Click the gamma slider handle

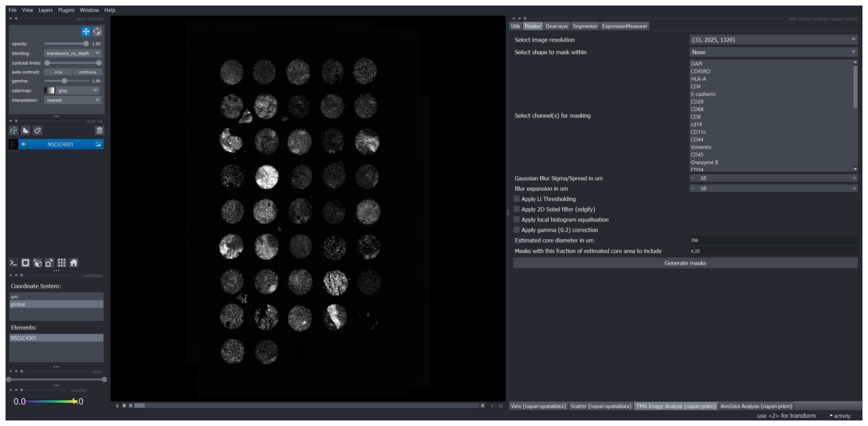tap(64, 81)
